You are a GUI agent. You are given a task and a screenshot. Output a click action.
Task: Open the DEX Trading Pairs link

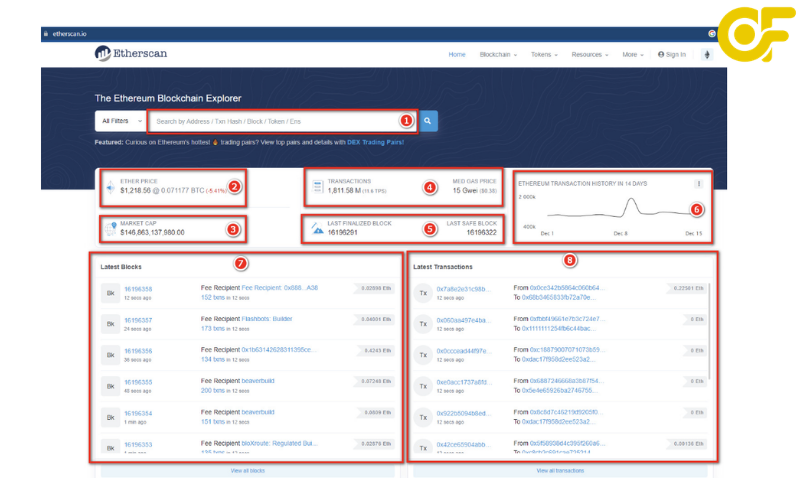click(x=376, y=142)
